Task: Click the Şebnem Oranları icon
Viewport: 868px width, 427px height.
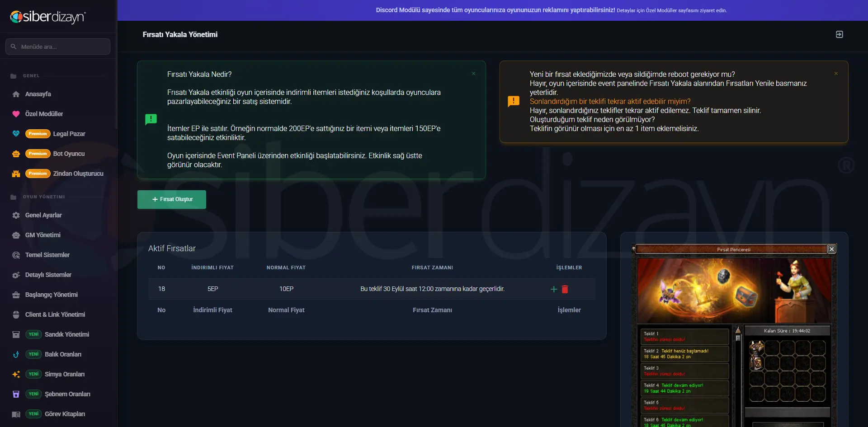Action: (16, 394)
